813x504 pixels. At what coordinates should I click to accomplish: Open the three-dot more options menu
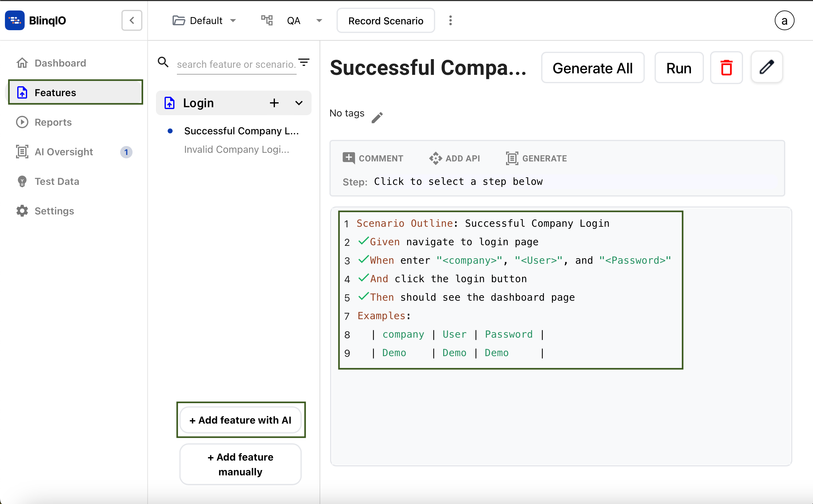(x=450, y=20)
